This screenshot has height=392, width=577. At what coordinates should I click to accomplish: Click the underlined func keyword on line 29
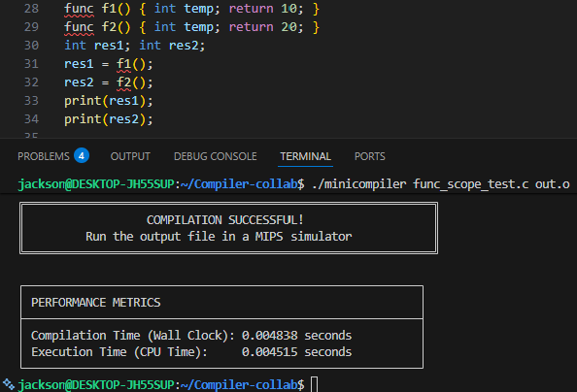click(x=79, y=27)
